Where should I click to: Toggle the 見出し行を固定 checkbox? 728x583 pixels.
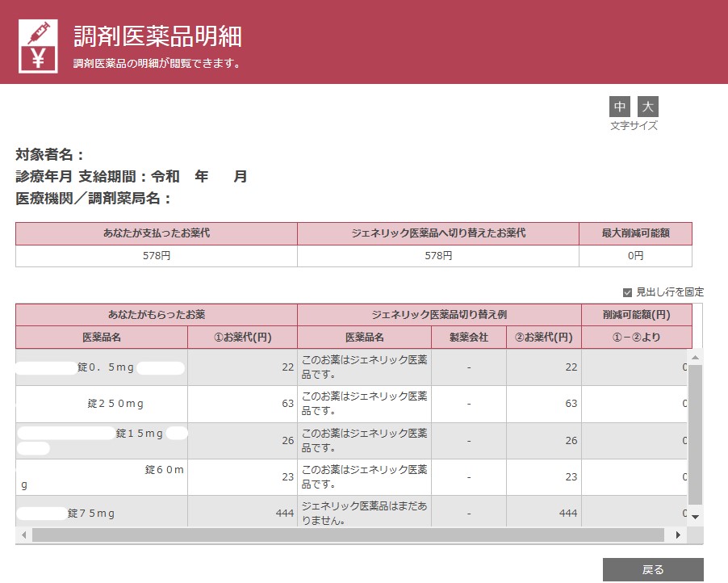click(x=627, y=292)
